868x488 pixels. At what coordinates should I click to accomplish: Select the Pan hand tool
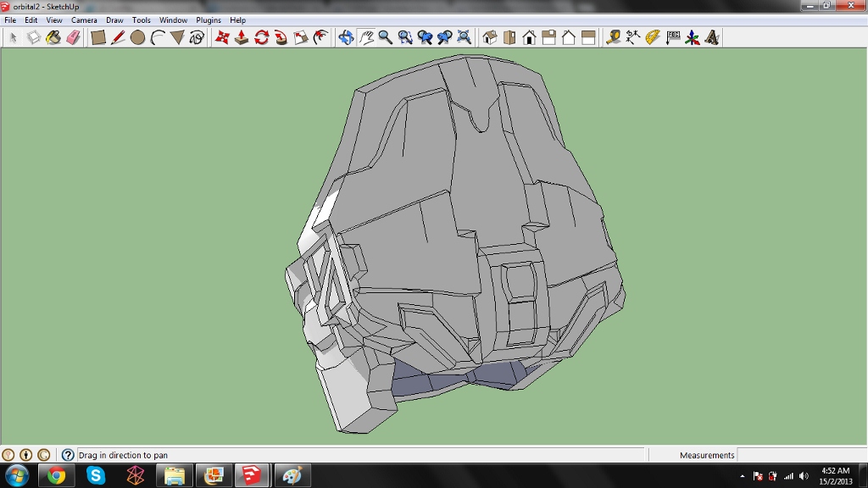pyautogui.click(x=366, y=37)
